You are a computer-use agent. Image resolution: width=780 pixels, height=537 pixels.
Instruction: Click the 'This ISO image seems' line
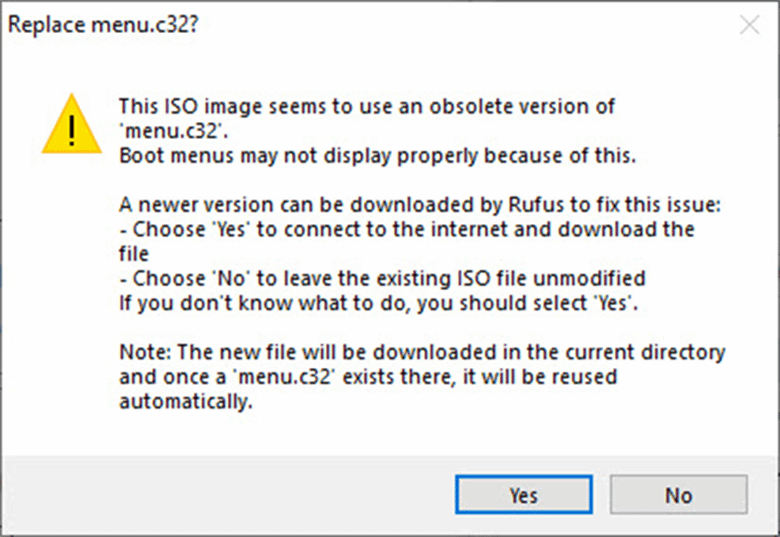[x=366, y=106]
